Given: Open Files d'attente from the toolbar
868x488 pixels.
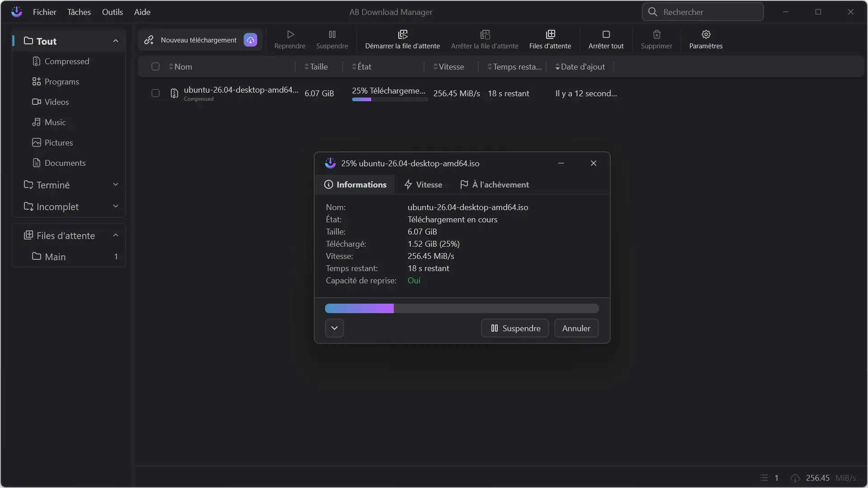Looking at the screenshot, I should click(550, 40).
